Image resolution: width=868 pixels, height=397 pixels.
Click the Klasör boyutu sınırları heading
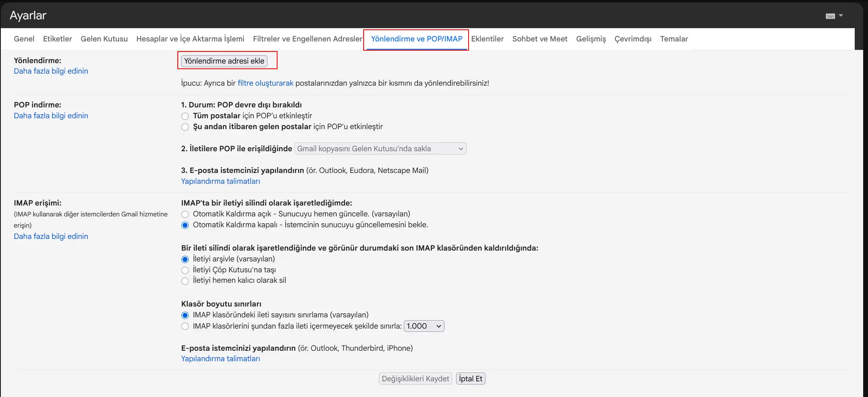click(x=221, y=304)
